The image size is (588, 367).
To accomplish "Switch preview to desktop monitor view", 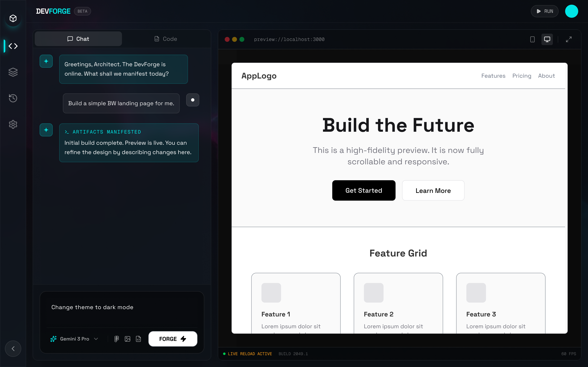I will 547,39.
